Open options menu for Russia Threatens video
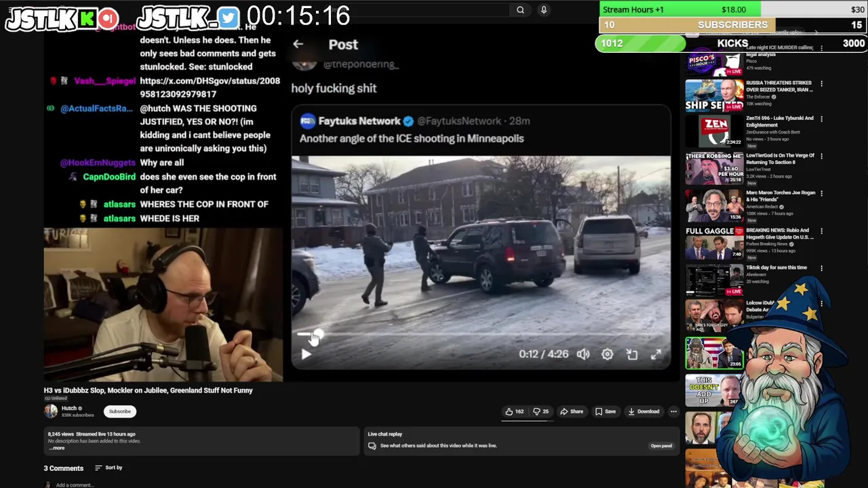Viewport: 868px width, 488px height. pos(821,84)
